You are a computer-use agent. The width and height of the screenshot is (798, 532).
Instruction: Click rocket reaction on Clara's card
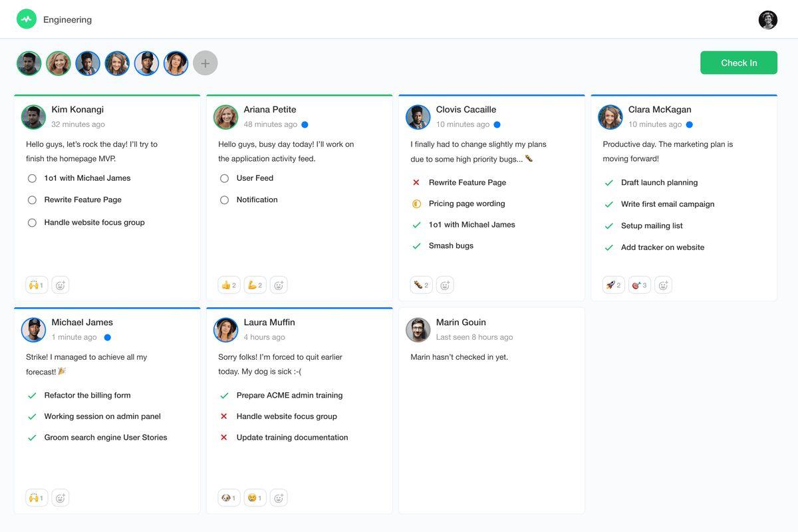(613, 285)
